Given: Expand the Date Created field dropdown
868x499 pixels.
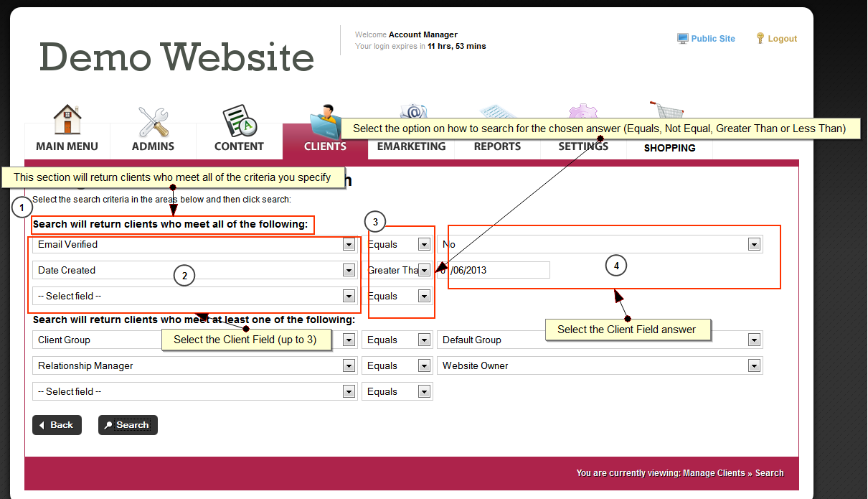Looking at the screenshot, I should coord(349,271).
